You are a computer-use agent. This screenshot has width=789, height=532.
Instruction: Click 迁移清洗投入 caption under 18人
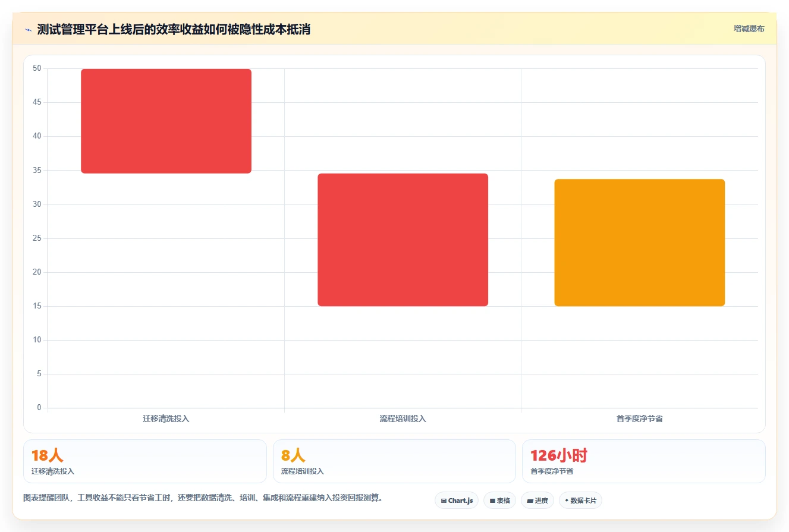pos(53,471)
